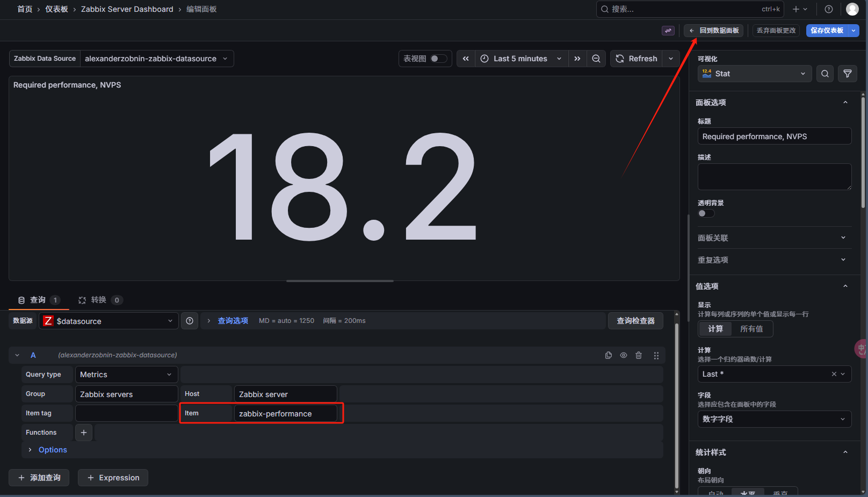Switch to the 转换 tab
The image size is (868, 497).
click(100, 300)
